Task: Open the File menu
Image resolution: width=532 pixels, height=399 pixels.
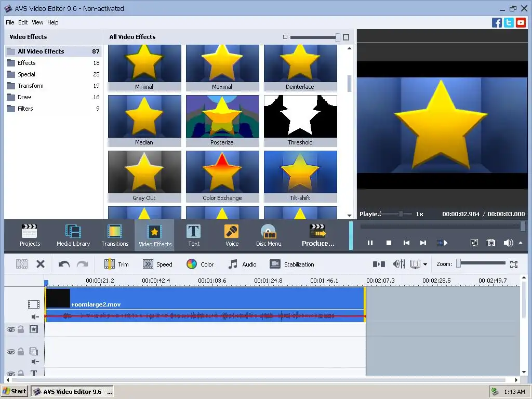Action: click(10, 22)
